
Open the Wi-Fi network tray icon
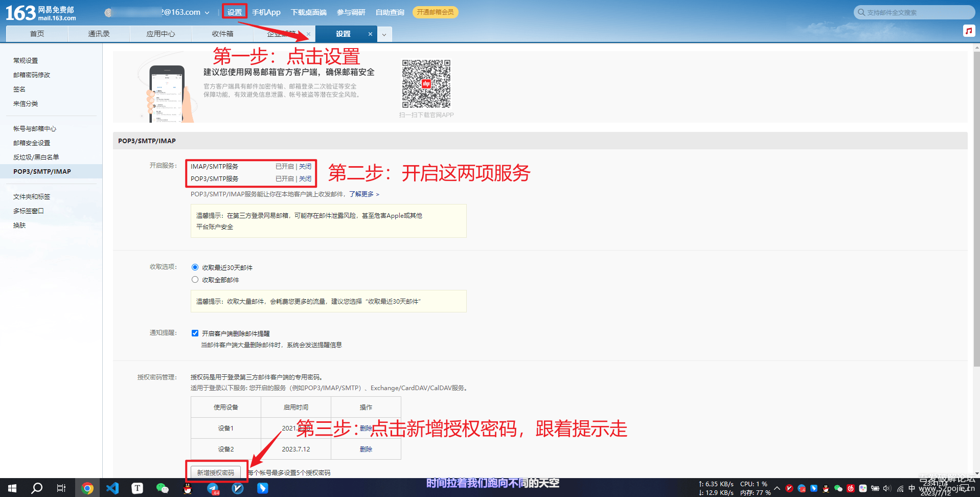click(900, 488)
